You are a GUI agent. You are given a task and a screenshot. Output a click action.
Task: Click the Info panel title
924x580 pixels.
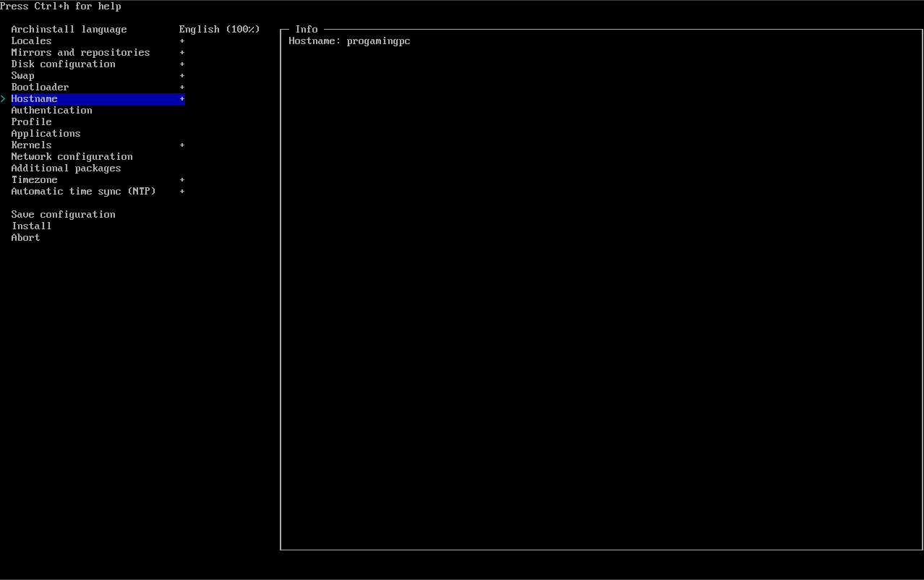[307, 29]
